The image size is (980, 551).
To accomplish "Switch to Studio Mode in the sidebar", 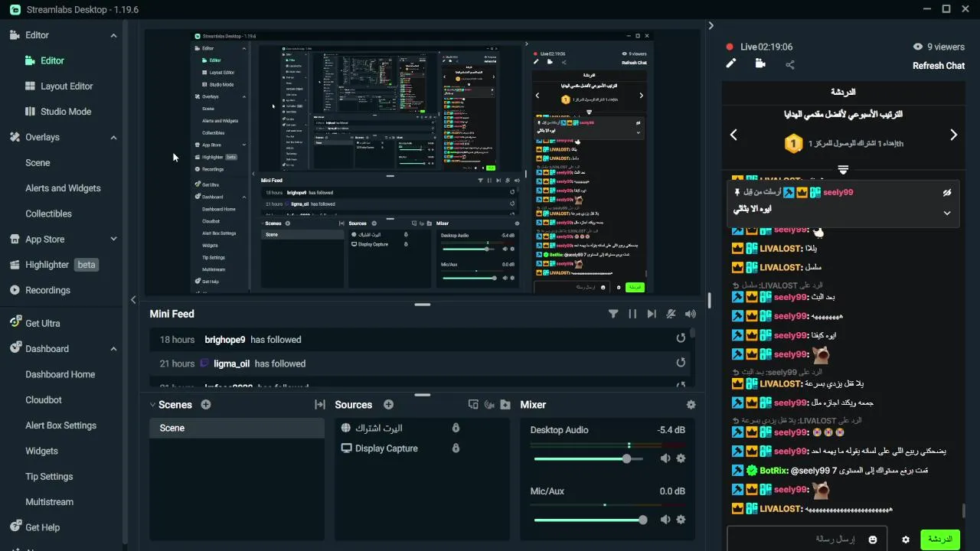I will [58, 112].
